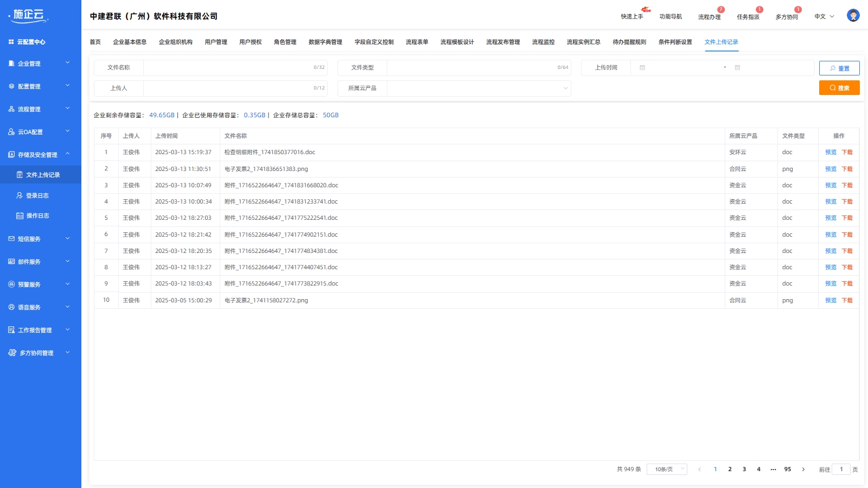The image size is (868, 488).
Task: Open 操作日志 in the sidebar
Action: [x=37, y=216]
